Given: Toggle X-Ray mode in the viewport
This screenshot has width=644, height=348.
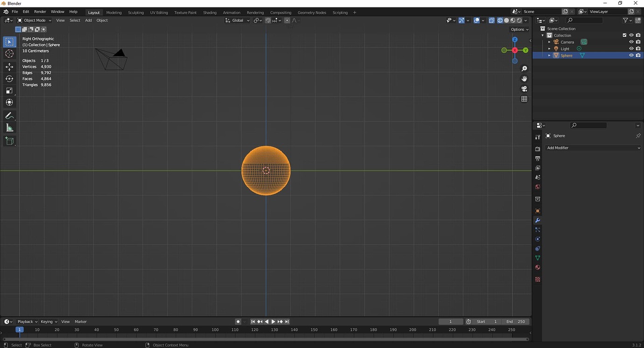Looking at the screenshot, I should (491, 20).
